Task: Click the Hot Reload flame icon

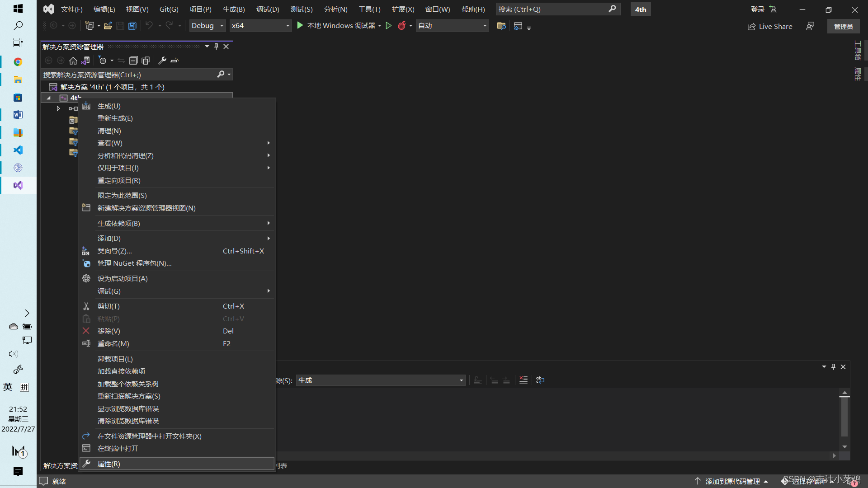Action: click(401, 26)
